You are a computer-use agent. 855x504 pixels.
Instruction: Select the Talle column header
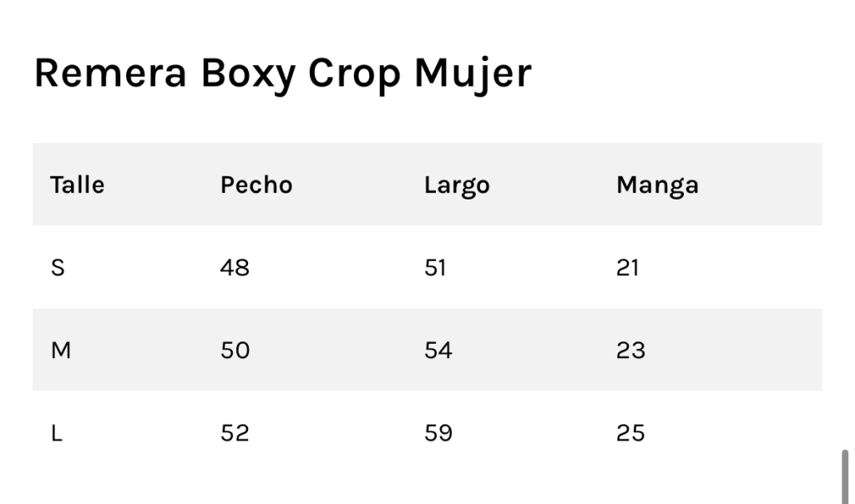coord(77,184)
